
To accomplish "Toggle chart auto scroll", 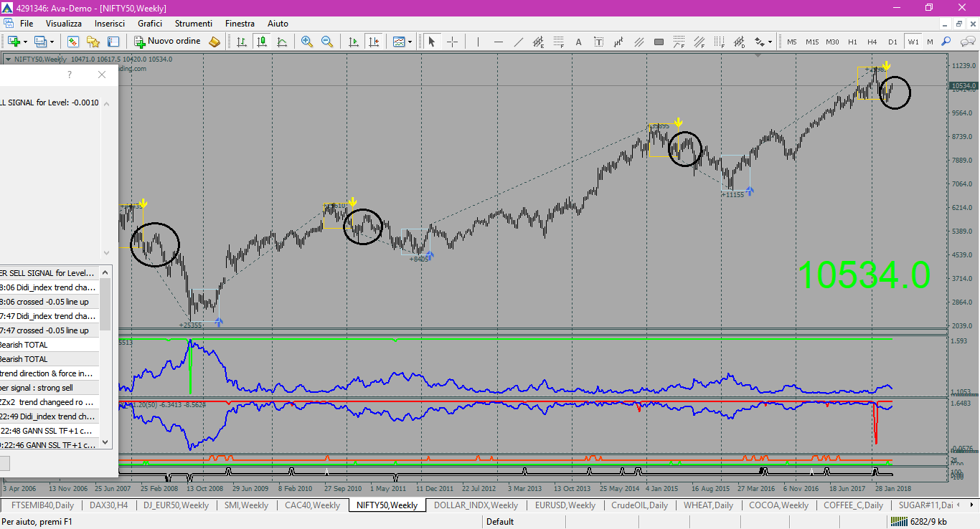I will pyautogui.click(x=353, y=42).
